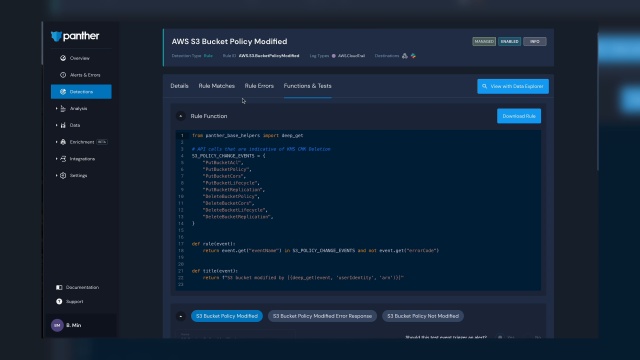Open Documentation book icon
Image resolution: width=640 pixels, height=360 pixels.
pyautogui.click(x=59, y=287)
